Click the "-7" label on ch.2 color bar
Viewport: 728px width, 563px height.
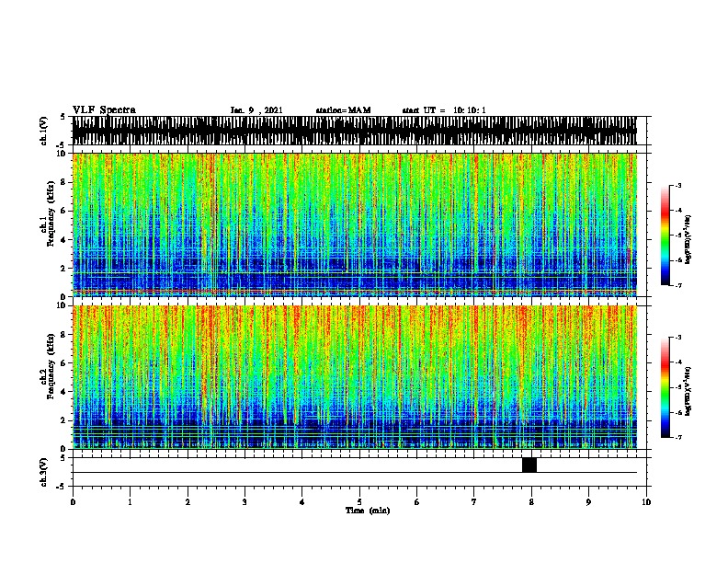point(677,438)
